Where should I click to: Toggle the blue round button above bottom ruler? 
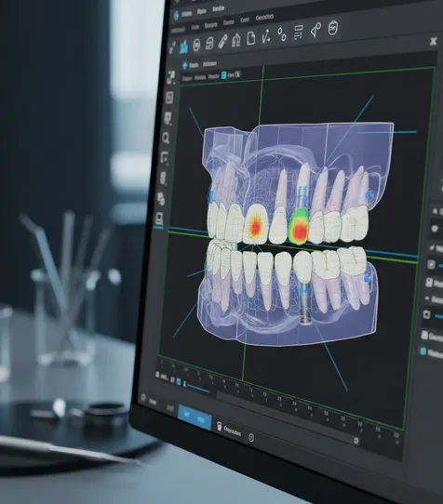(179, 382)
